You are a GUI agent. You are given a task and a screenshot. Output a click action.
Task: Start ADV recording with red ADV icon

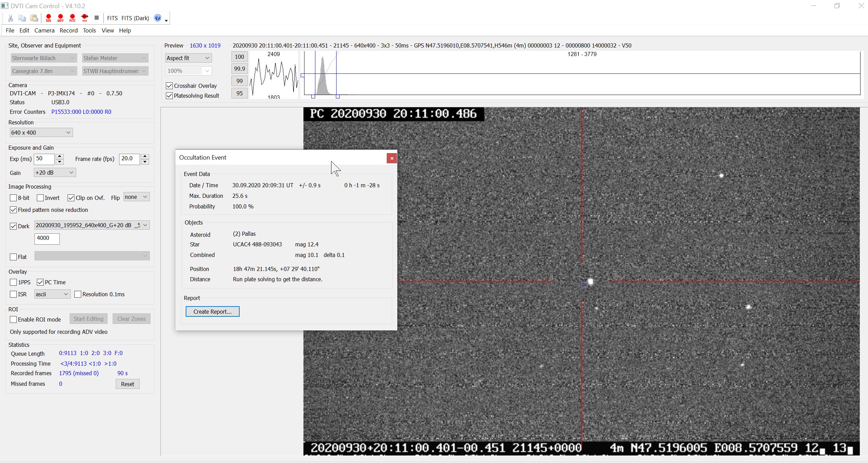coord(60,18)
